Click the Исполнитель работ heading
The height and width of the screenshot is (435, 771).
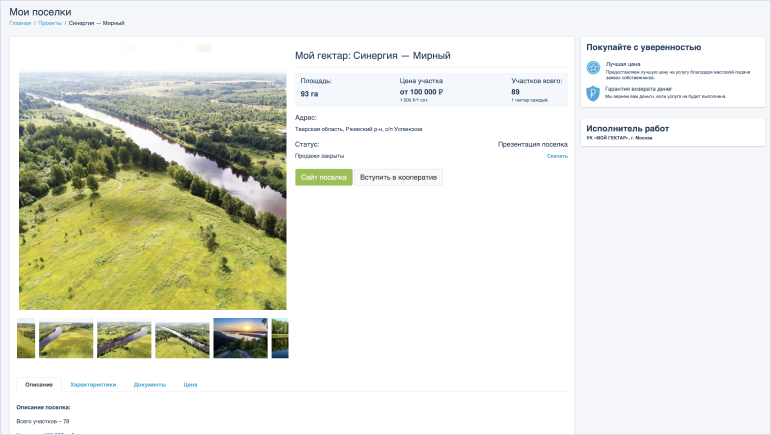(x=627, y=129)
